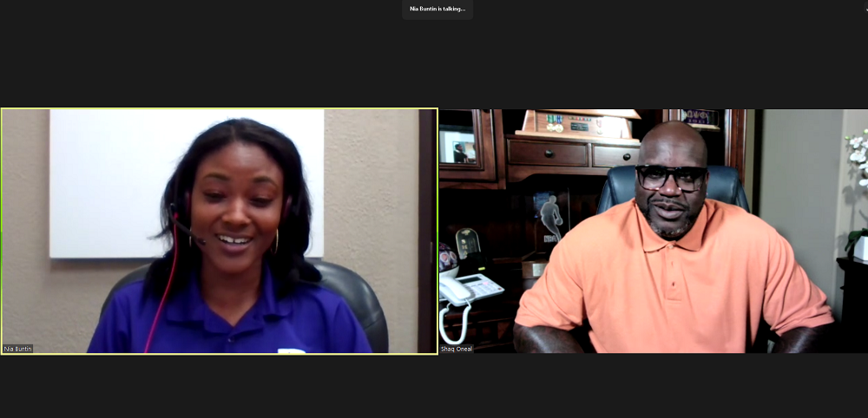
Task: Select Shaq Oneal's video tile
Action: pyautogui.click(x=653, y=231)
